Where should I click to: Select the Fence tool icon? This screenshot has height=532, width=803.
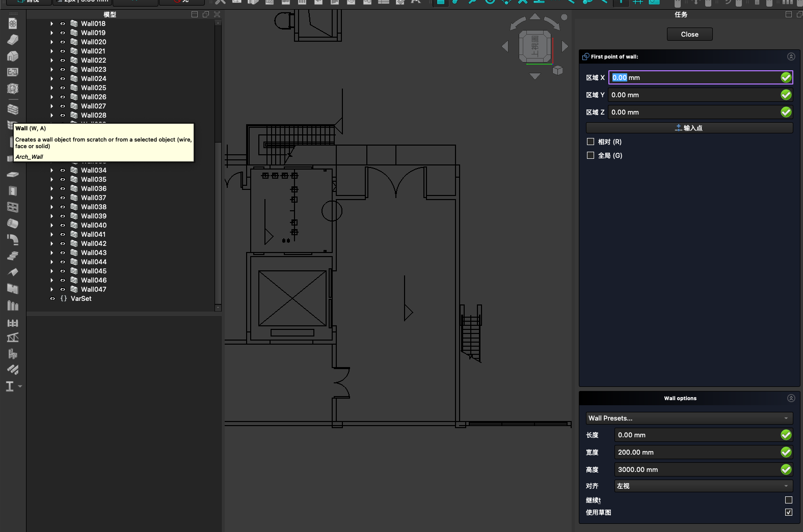pyautogui.click(x=13, y=323)
